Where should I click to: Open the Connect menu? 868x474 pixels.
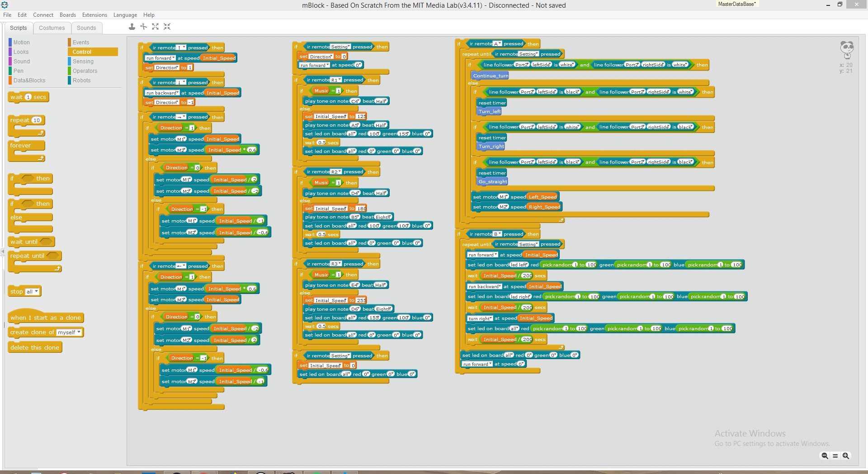coord(43,15)
